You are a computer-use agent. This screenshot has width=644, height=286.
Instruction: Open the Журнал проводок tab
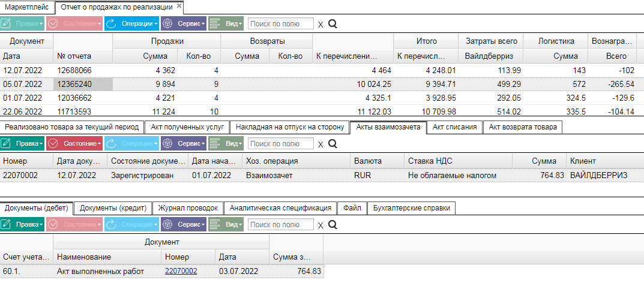tap(188, 208)
